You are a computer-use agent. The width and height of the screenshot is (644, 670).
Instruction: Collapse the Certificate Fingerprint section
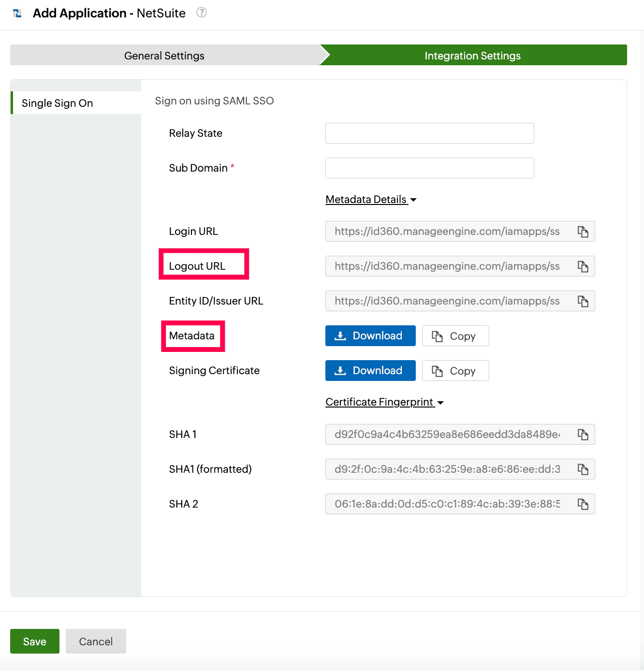384,402
